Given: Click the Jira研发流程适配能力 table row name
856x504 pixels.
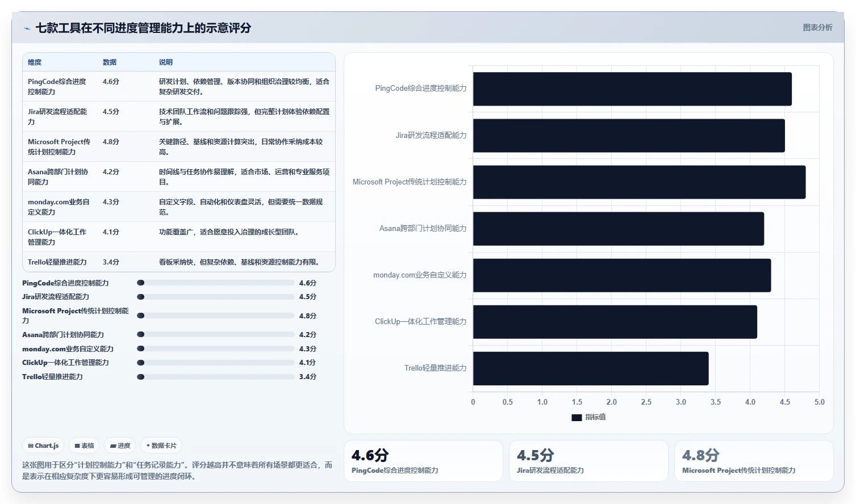Looking at the screenshot, I should coord(57,116).
